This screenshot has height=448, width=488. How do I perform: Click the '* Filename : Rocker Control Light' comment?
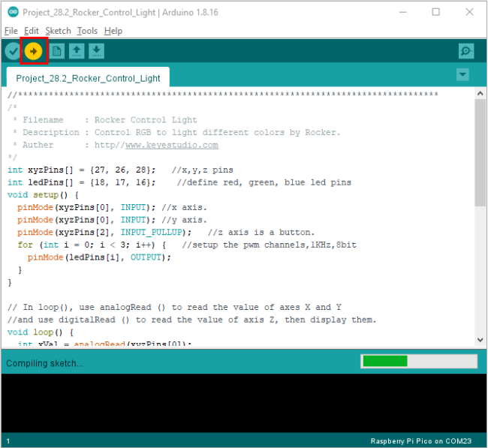coord(104,120)
